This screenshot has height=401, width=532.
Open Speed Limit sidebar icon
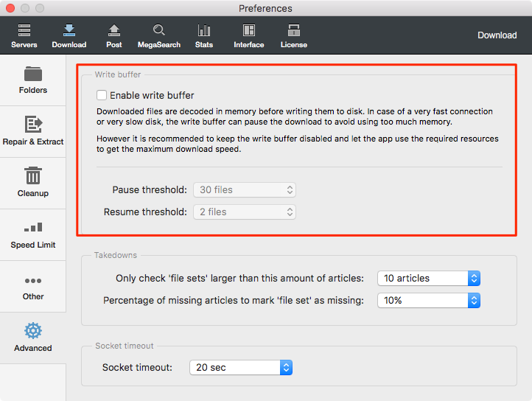tap(33, 227)
